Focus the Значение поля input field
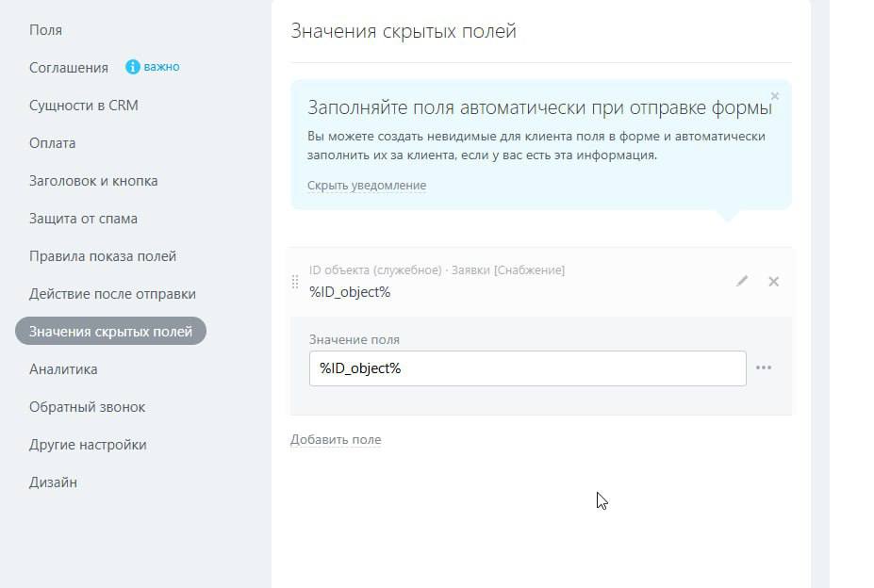This screenshot has height=588, width=874. [527, 368]
